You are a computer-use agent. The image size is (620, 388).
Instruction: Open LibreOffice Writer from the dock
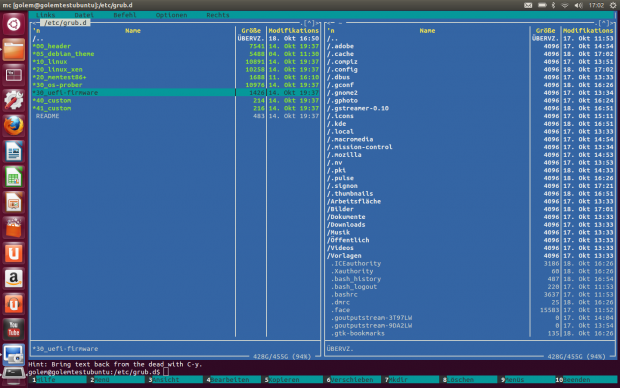tap(13, 151)
